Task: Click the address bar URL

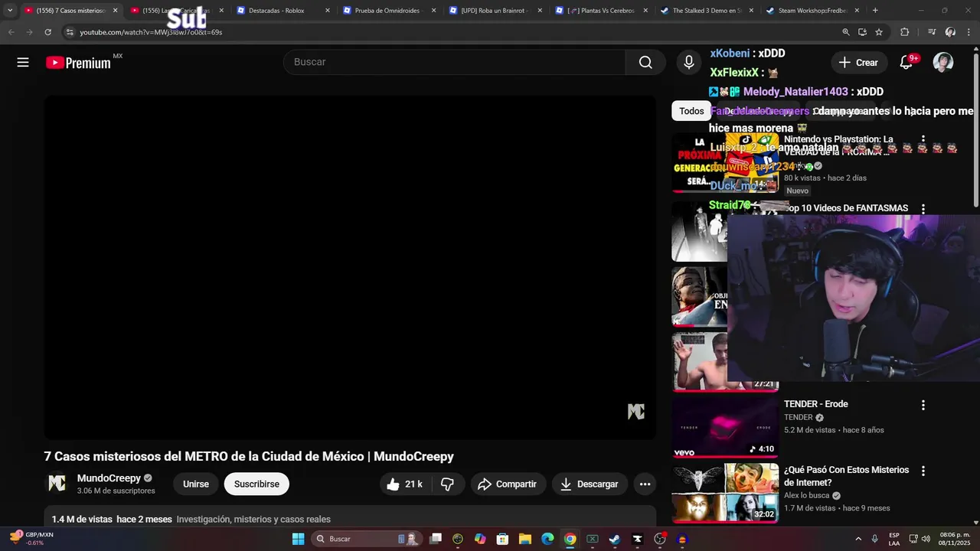Action: tap(151, 32)
